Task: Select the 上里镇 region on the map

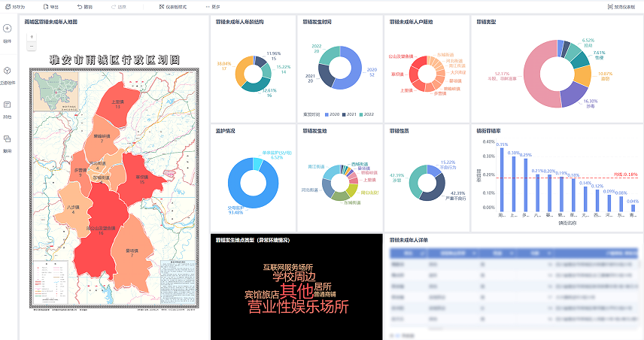Action: 118,105
